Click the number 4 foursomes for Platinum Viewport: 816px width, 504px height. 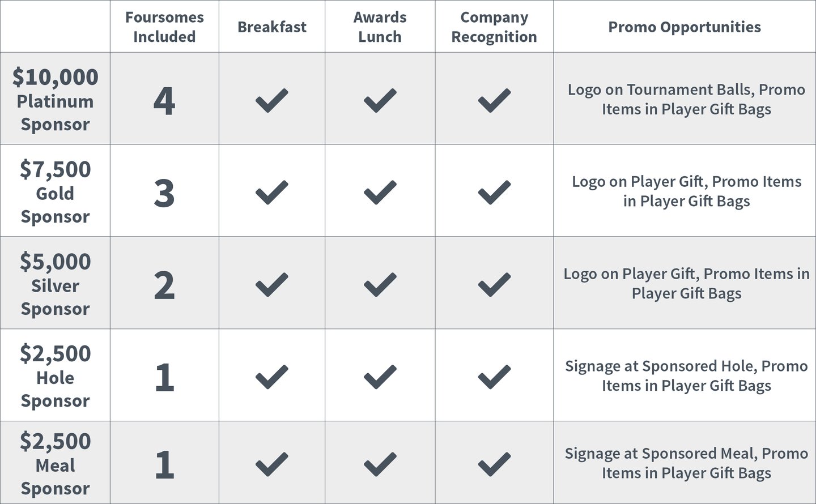coord(164,101)
